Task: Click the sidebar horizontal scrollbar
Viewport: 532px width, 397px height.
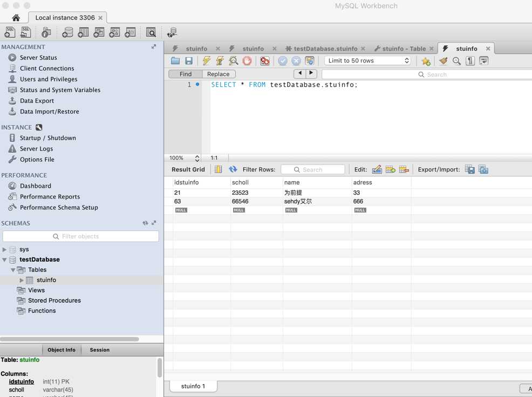Action: tap(70, 339)
